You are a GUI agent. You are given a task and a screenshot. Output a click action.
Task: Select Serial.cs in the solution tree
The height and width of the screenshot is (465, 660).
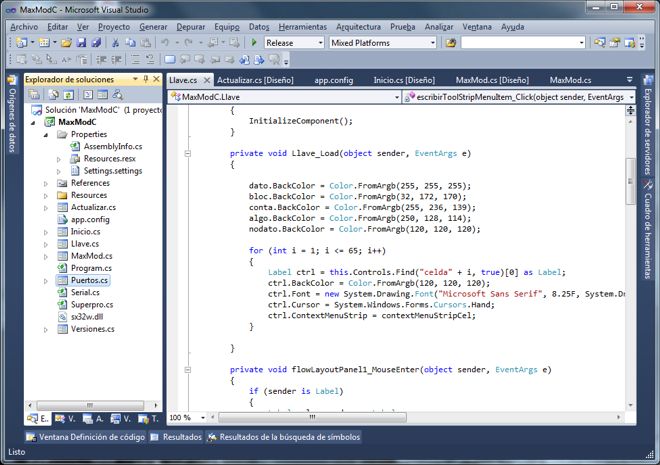click(85, 292)
